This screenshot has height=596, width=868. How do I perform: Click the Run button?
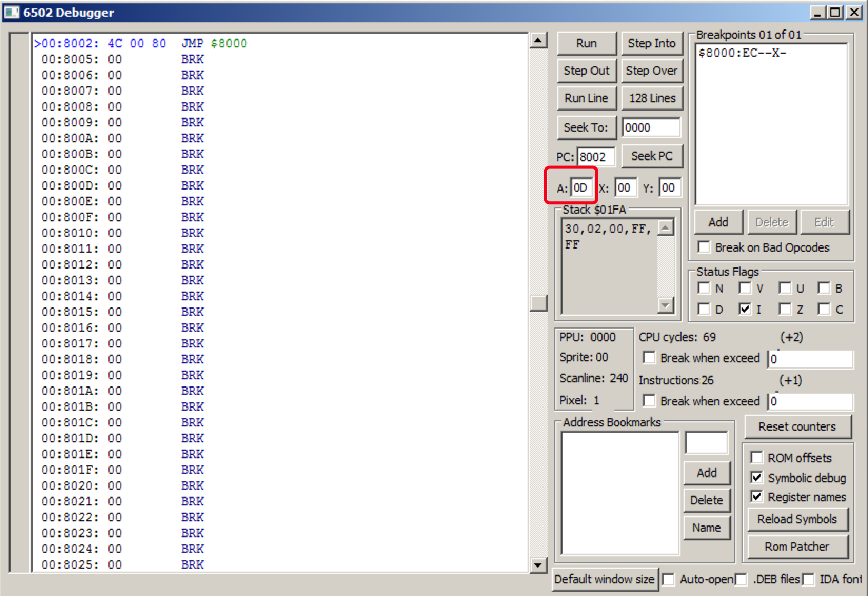(586, 43)
